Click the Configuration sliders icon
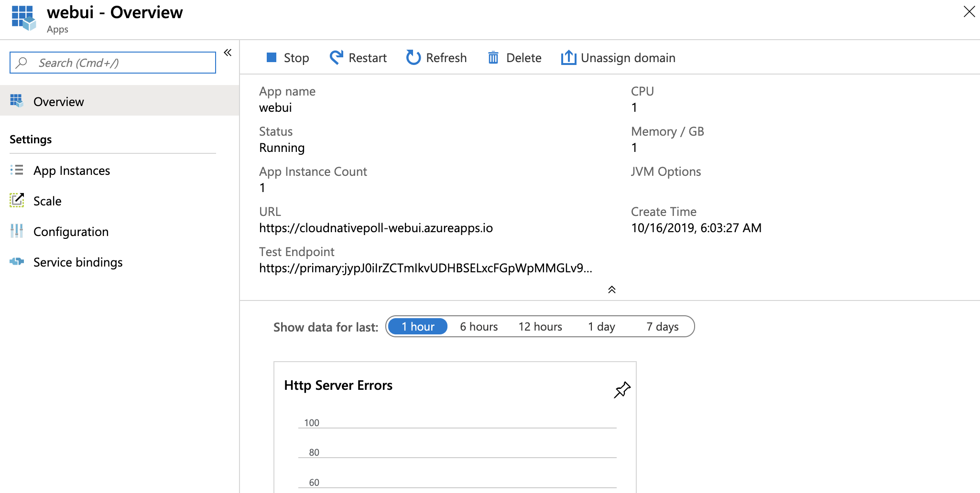980x493 pixels. 17,231
